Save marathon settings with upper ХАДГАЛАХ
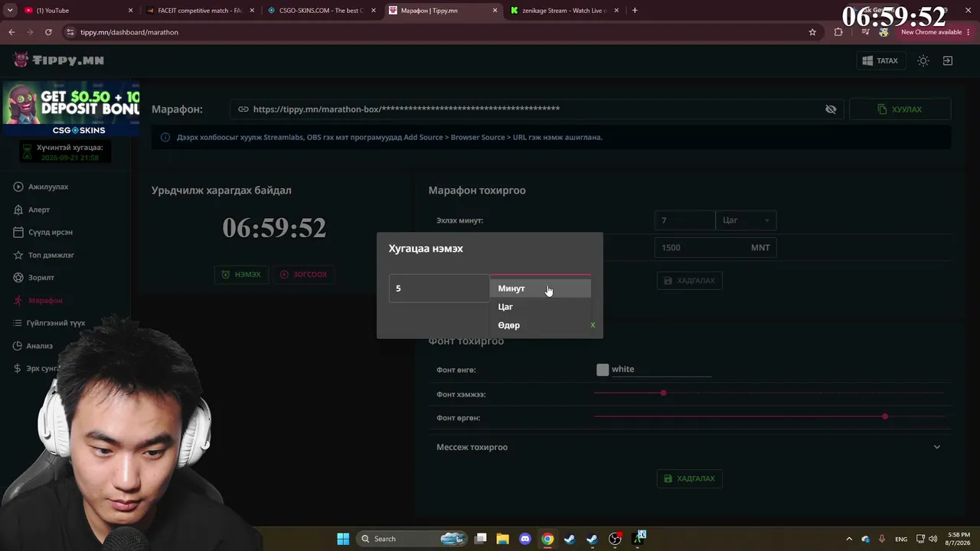The width and height of the screenshot is (980, 551). click(x=690, y=281)
